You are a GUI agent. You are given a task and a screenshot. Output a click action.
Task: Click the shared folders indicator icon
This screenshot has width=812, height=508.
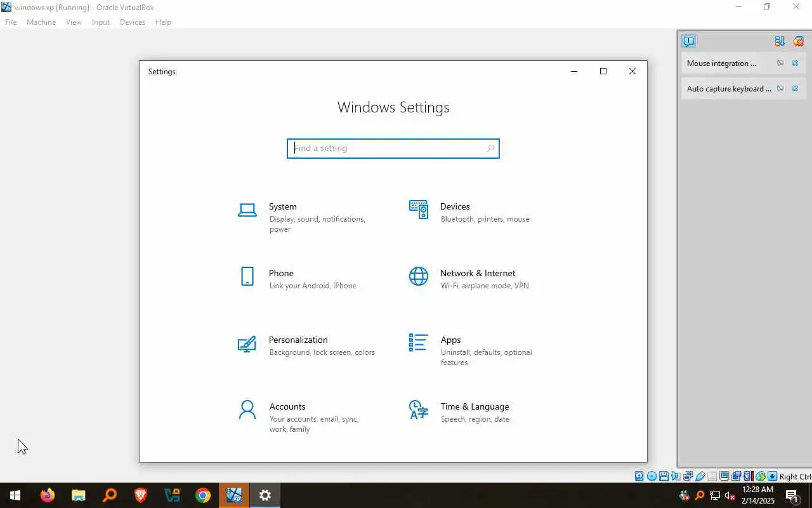[x=712, y=476]
